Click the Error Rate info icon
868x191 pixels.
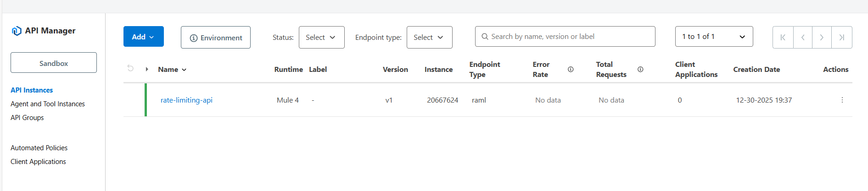click(571, 69)
